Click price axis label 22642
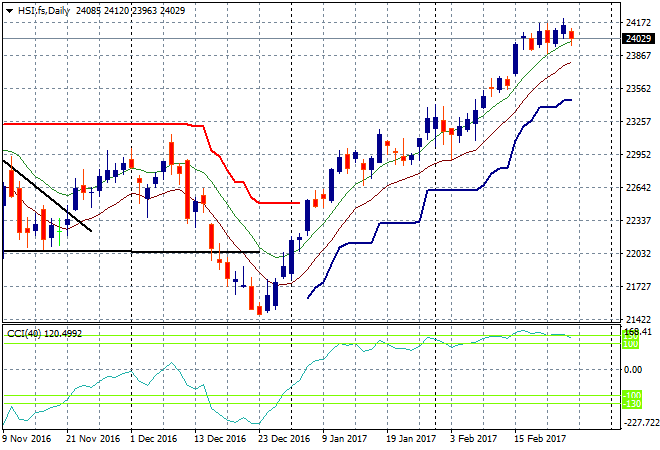660x450 pixels. pyautogui.click(x=638, y=187)
